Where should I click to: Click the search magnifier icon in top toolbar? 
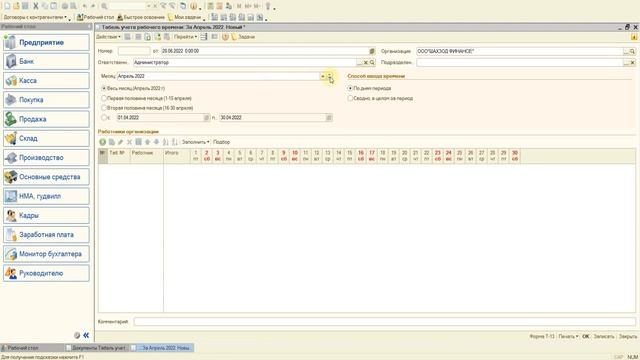pos(104,6)
